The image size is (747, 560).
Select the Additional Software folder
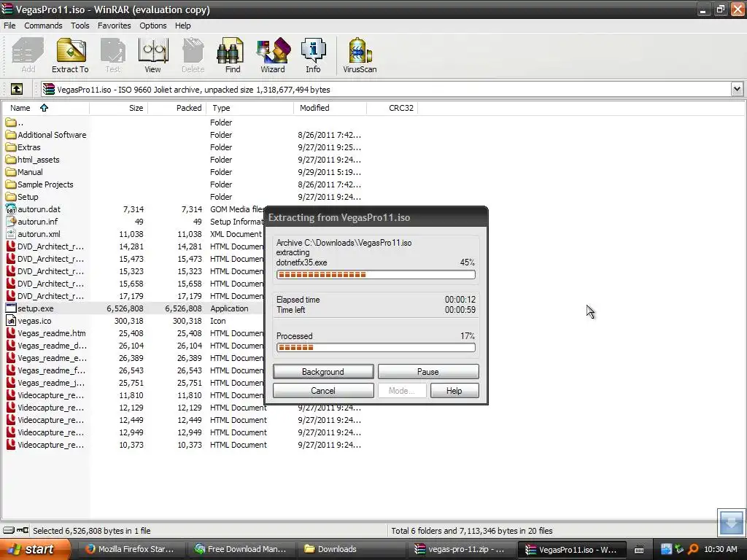click(46, 135)
